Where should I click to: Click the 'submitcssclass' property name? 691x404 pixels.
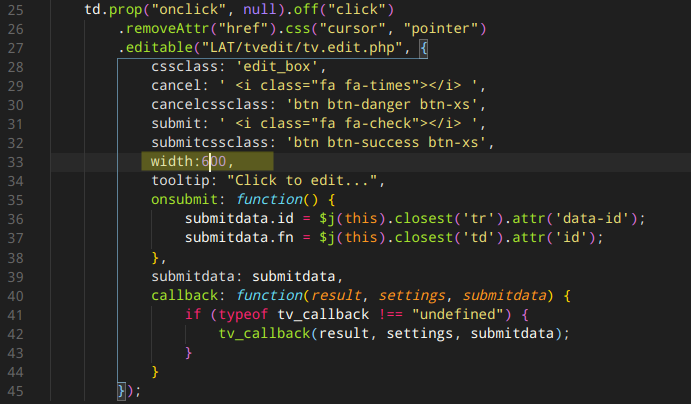pos(210,142)
